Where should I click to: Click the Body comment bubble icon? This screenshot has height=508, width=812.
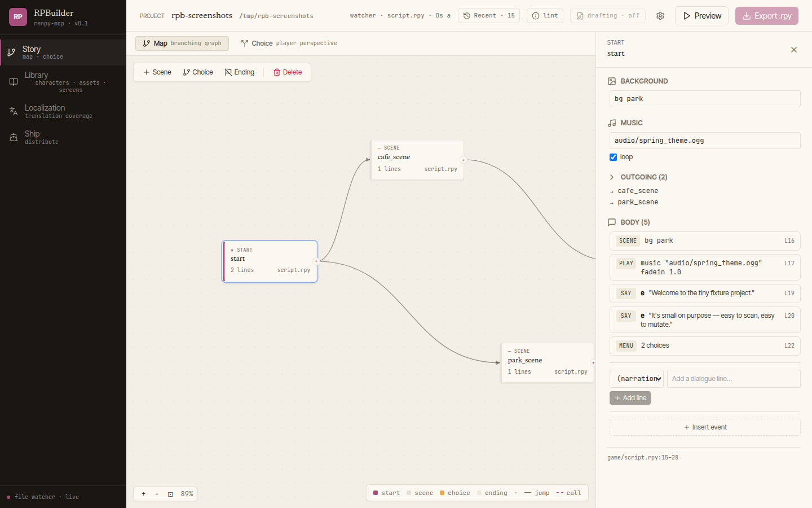click(612, 222)
